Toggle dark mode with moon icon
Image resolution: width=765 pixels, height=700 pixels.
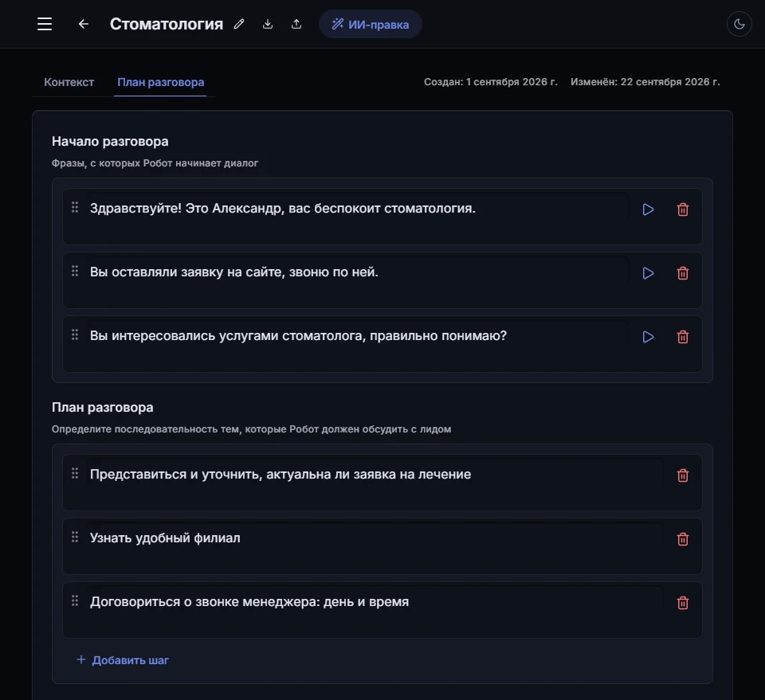[739, 24]
